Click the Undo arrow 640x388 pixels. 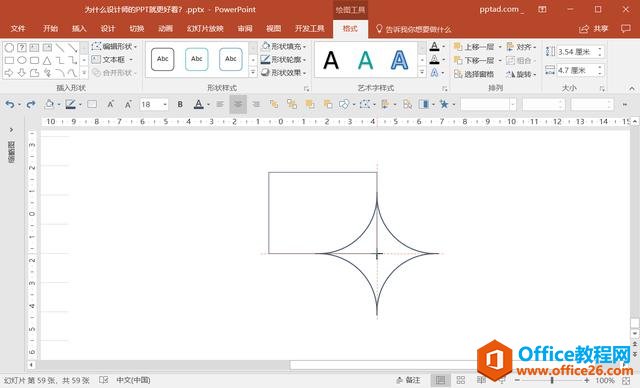click(10, 104)
